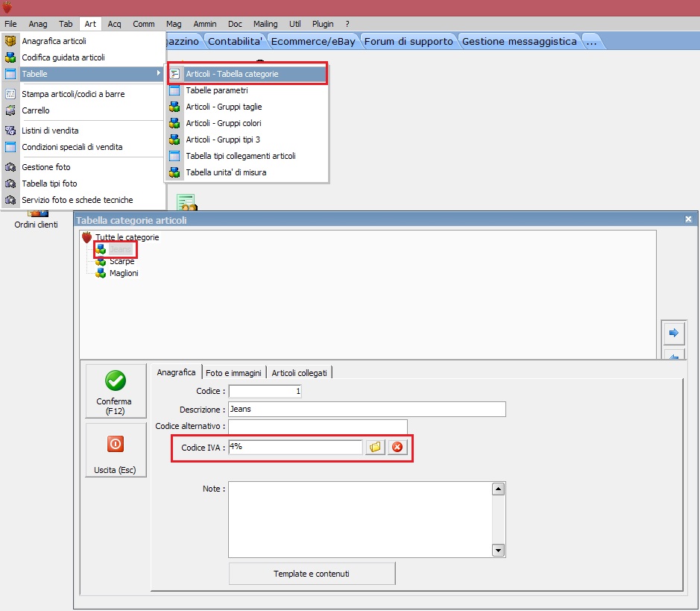Open the Util menu
Image resolution: width=700 pixels, height=611 pixels.
[x=294, y=24]
